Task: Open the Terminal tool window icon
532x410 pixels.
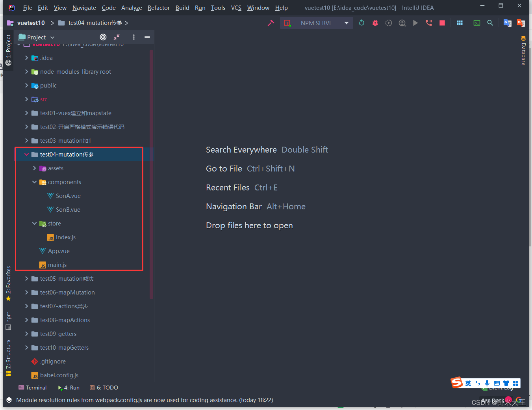Action: [x=32, y=388]
